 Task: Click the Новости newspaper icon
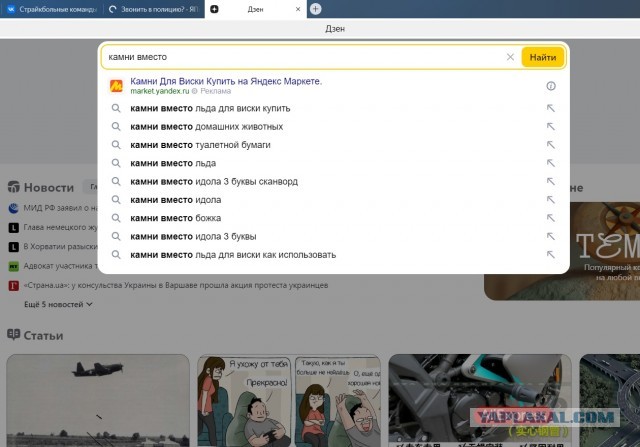(x=13, y=187)
